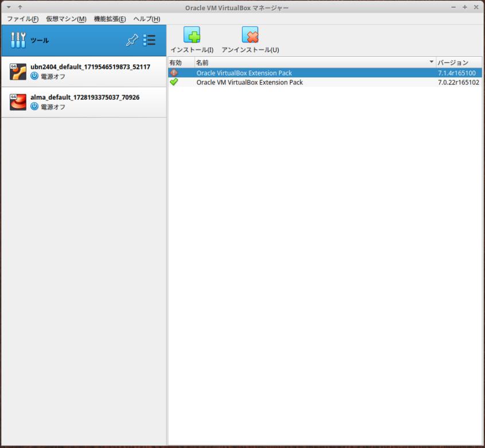Image resolution: width=485 pixels, height=448 pixels.
Task: Close the VirtualBox Manager window
Action: pos(476,7)
